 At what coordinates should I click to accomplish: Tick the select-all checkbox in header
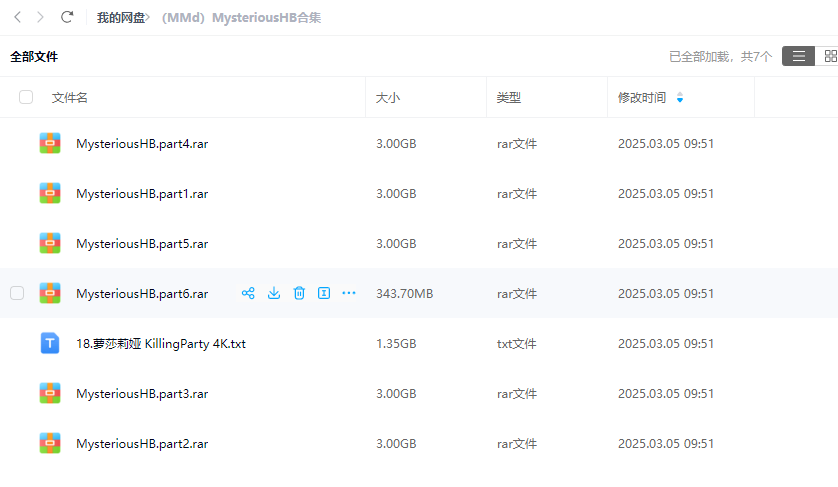[26, 97]
